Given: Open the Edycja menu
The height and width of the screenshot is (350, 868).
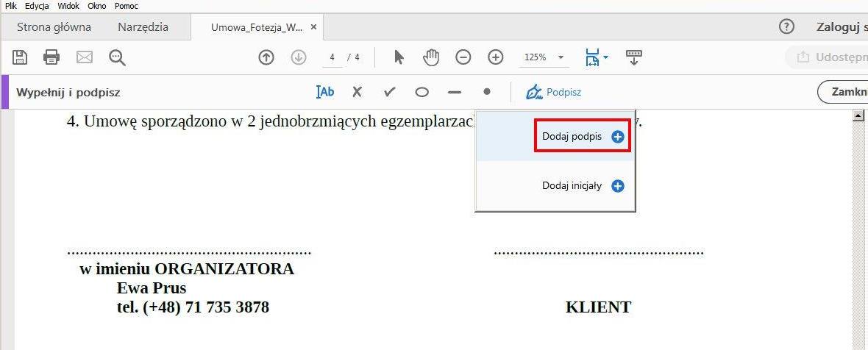Looking at the screenshot, I should 36,6.
